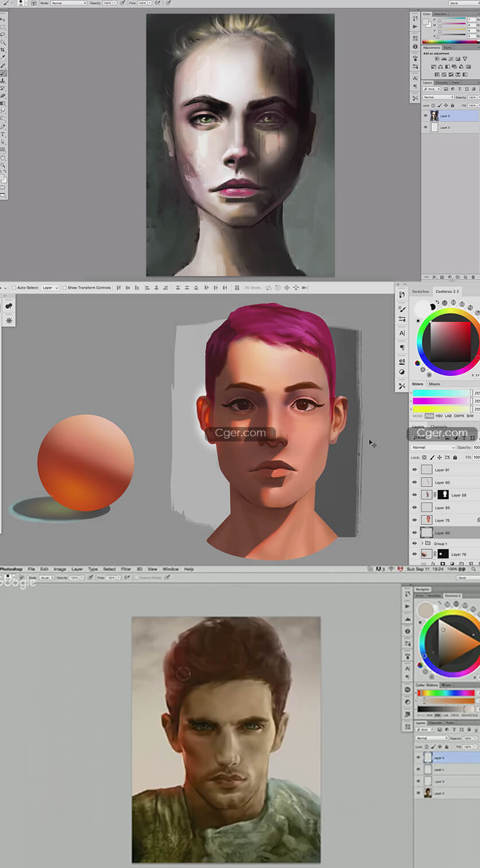Switch to the Mixers tab
Image resolution: width=480 pixels, height=868 pixels.
click(435, 384)
